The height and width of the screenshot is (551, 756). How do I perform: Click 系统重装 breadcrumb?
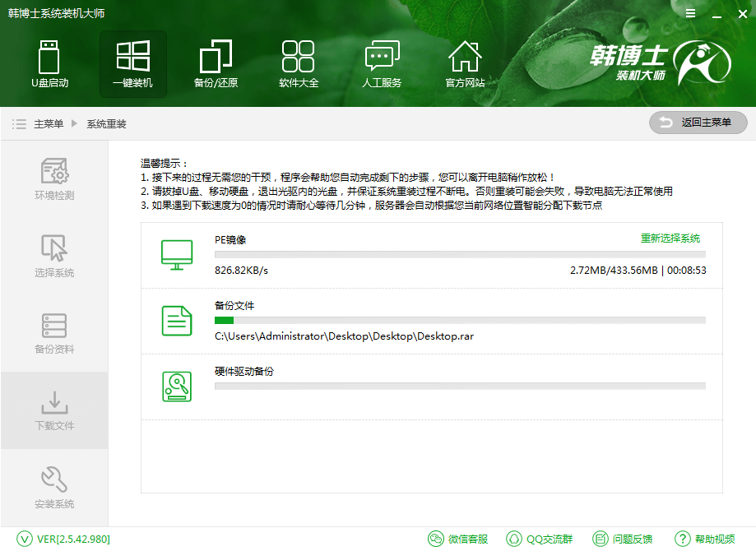point(107,124)
